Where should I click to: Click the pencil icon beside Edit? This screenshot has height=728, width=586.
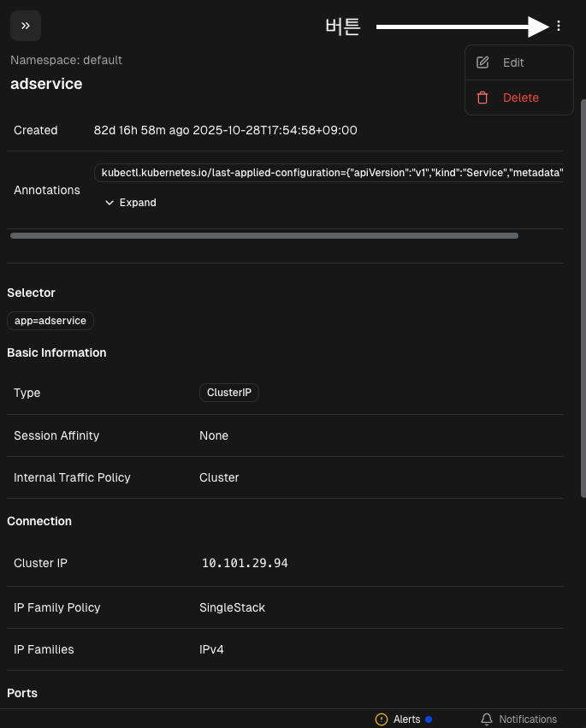(482, 62)
